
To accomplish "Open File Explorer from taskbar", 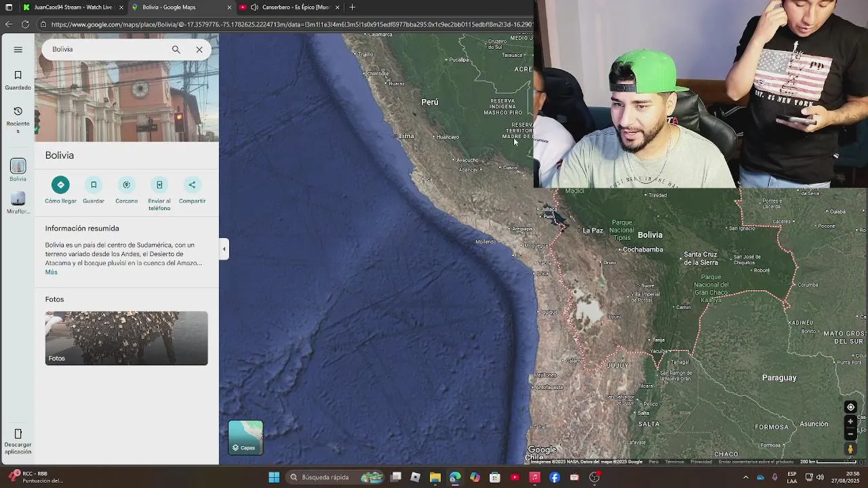I will tap(435, 477).
